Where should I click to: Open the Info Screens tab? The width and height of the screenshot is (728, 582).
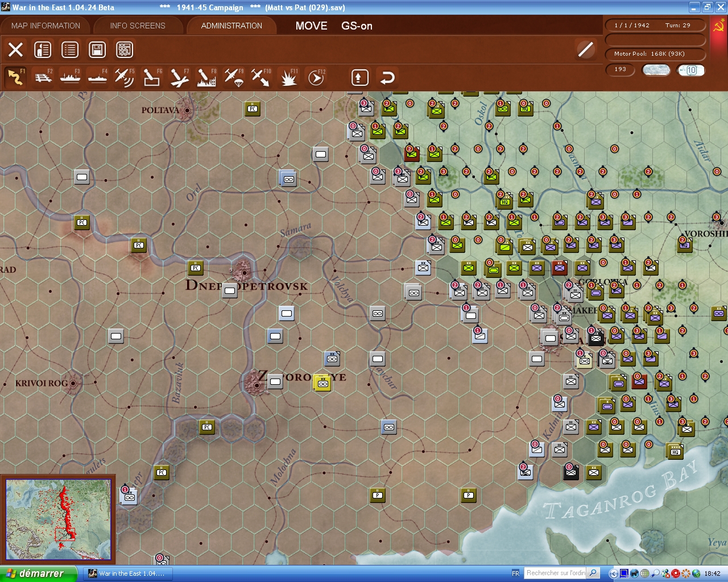[138, 26]
